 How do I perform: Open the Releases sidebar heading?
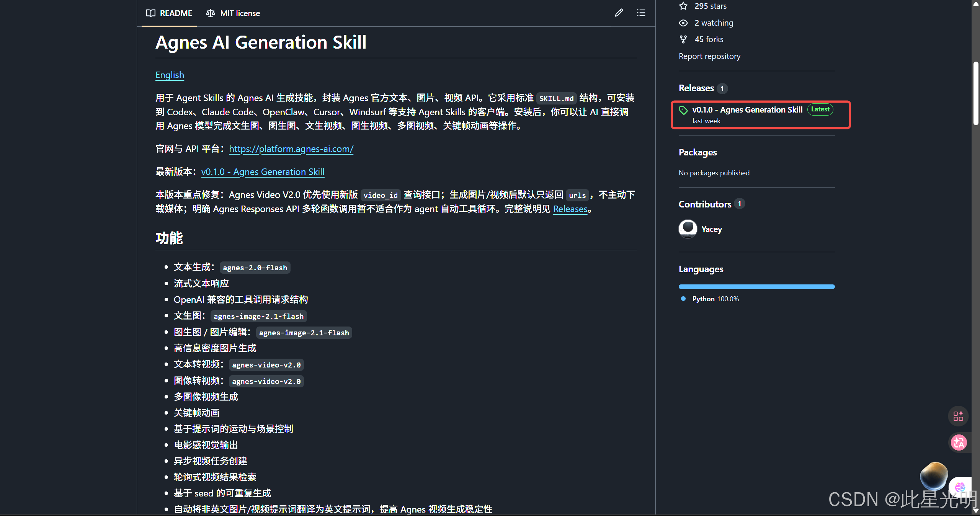click(696, 88)
